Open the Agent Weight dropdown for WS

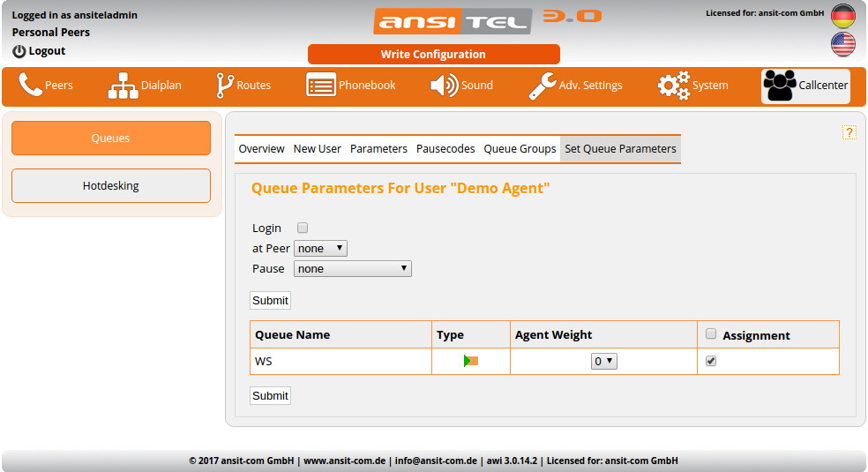[603, 361]
